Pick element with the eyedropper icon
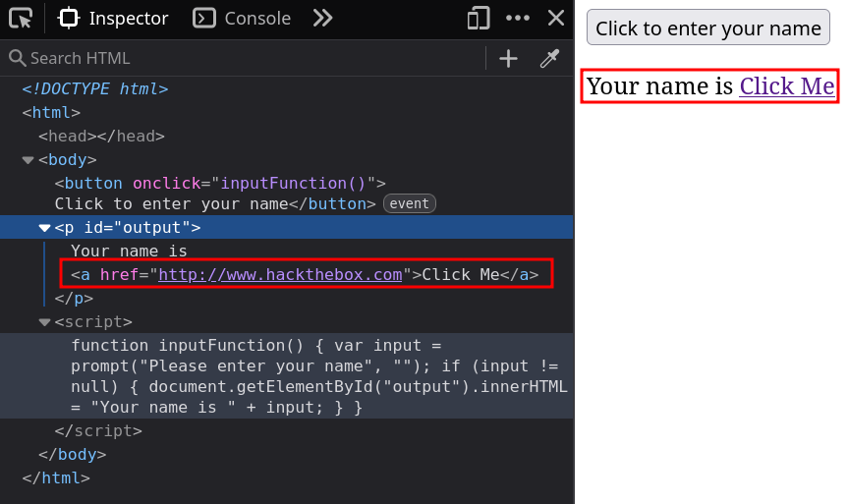This screenshot has height=504, width=847. pos(549,58)
